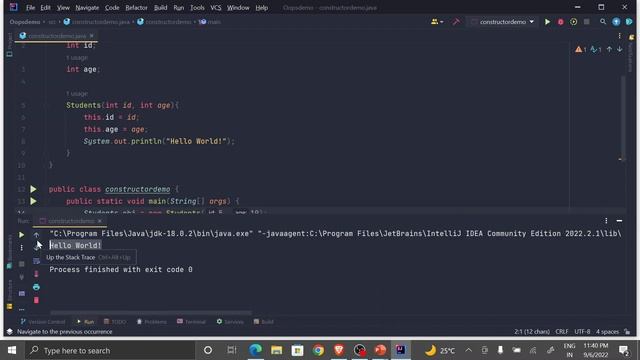Open Google Chrome from the taskbar
Image resolution: width=640 pixels, height=360 pixels.
tap(318, 350)
